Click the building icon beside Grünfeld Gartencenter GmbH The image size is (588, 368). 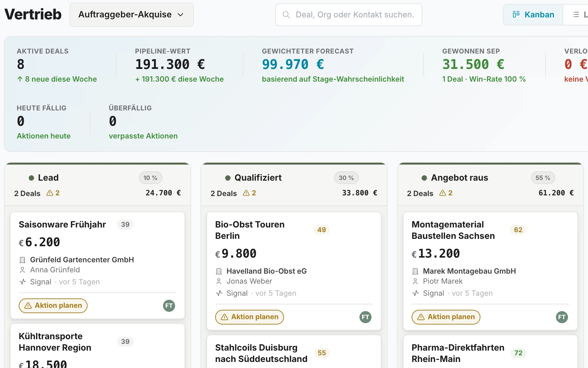22,260
